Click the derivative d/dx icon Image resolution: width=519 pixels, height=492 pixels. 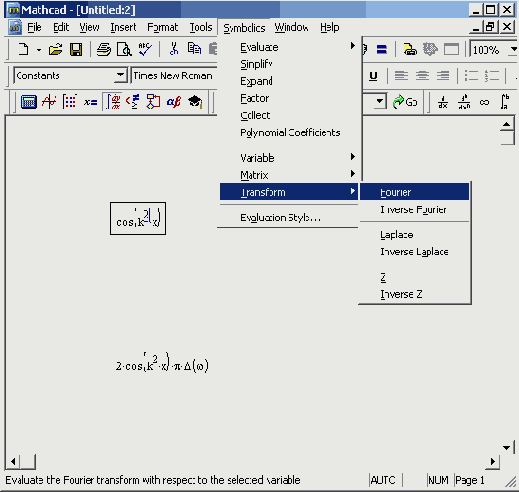click(443, 102)
